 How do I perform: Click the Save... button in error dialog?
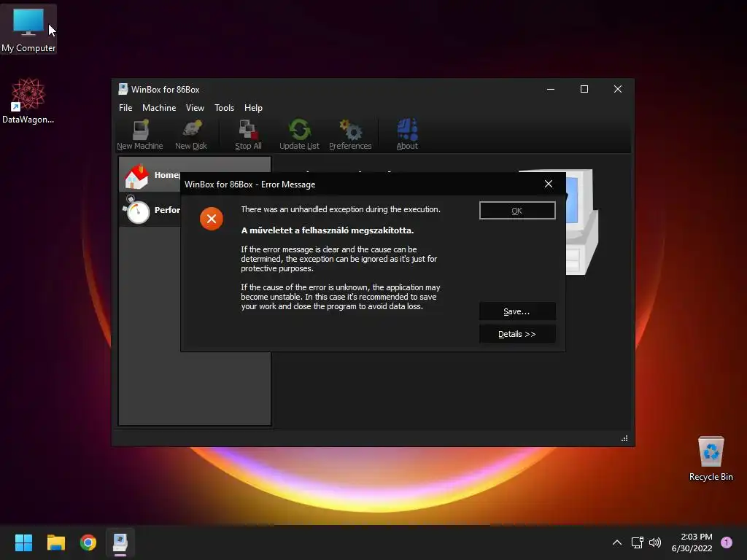pyautogui.click(x=517, y=311)
